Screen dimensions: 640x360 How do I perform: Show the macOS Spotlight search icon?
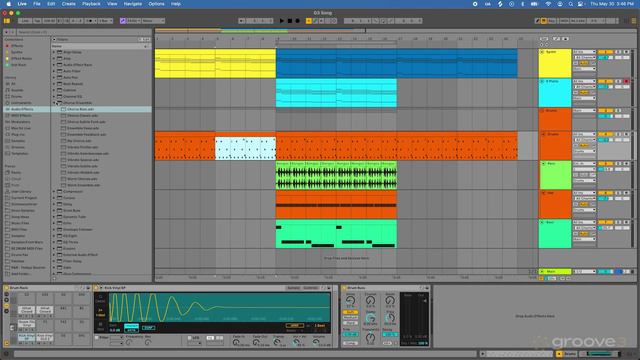[x=571, y=4]
